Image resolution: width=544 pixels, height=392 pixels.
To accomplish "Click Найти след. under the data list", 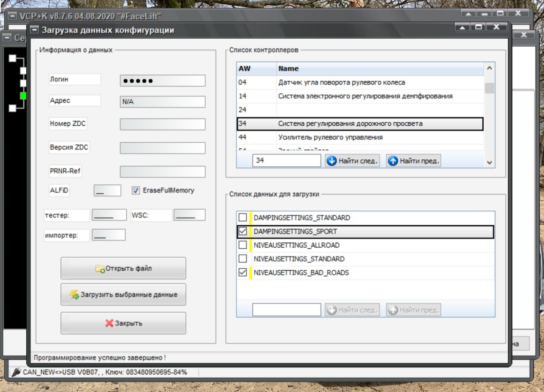I will [x=352, y=310].
